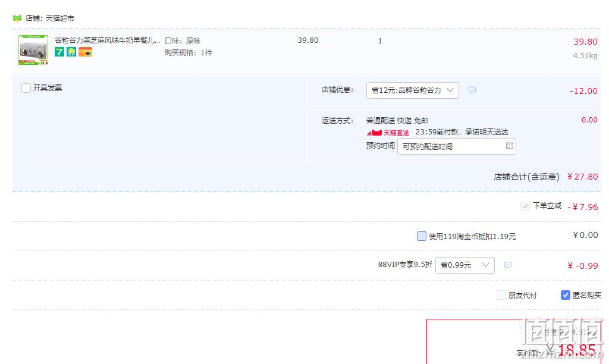Click the green 7-day return badge
This screenshot has width=609, height=364.
59,52
